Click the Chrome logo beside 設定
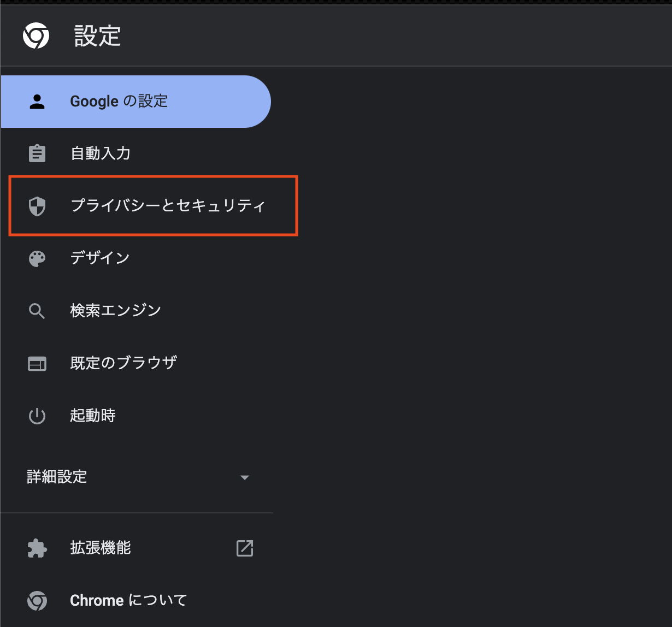The image size is (672, 627). click(36, 36)
